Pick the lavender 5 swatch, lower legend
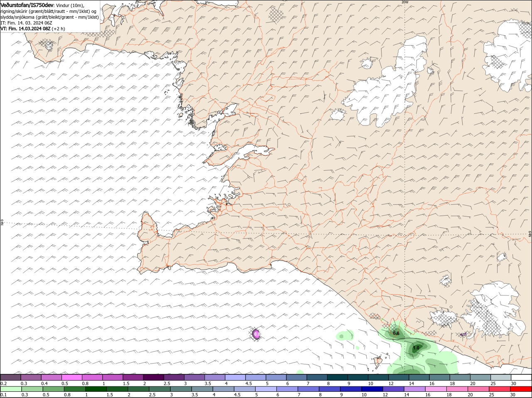 pyautogui.click(x=266, y=389)
